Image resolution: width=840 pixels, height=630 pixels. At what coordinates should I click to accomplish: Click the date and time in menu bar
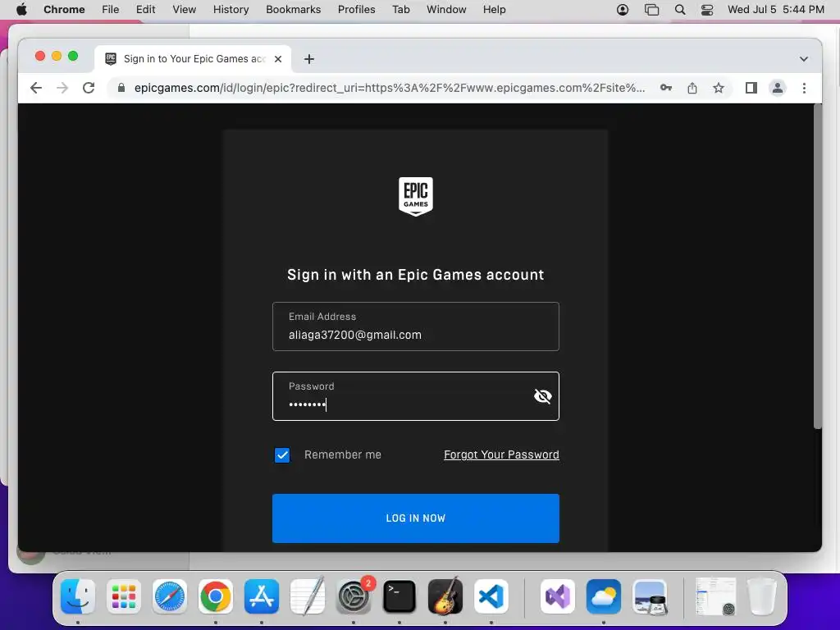coord(776,10)
